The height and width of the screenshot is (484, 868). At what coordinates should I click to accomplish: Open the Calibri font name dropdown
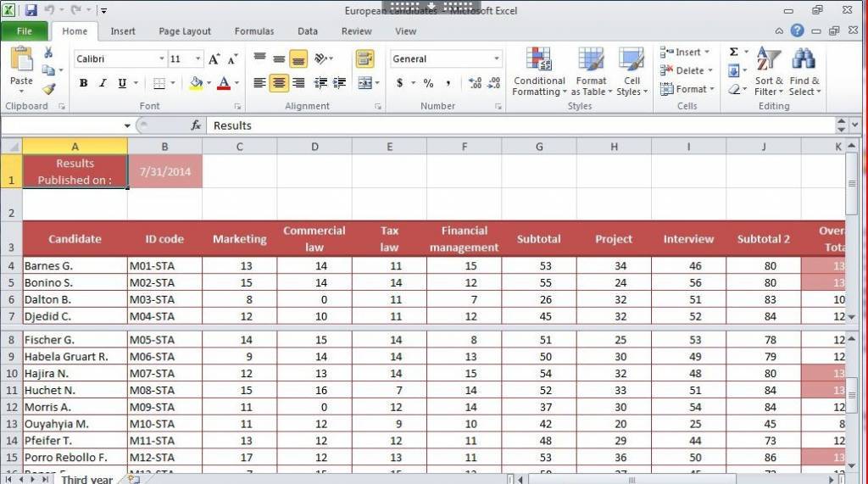tap(161, 59)
